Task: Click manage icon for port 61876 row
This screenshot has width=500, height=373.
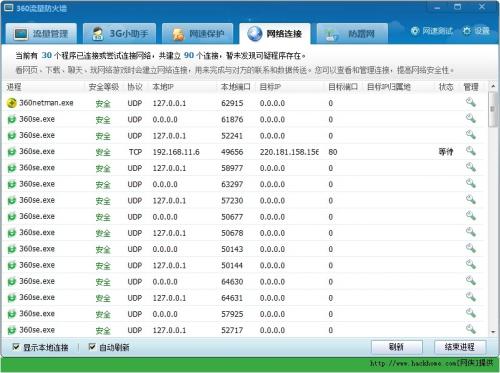Action: click(x=471, y=118)
